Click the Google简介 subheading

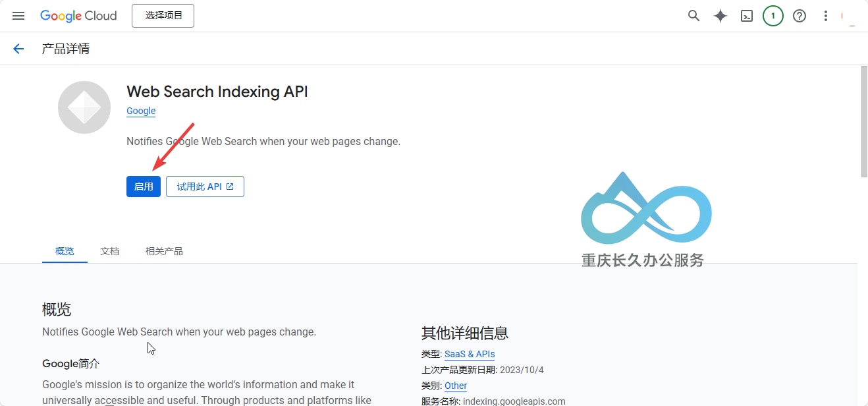71,364
